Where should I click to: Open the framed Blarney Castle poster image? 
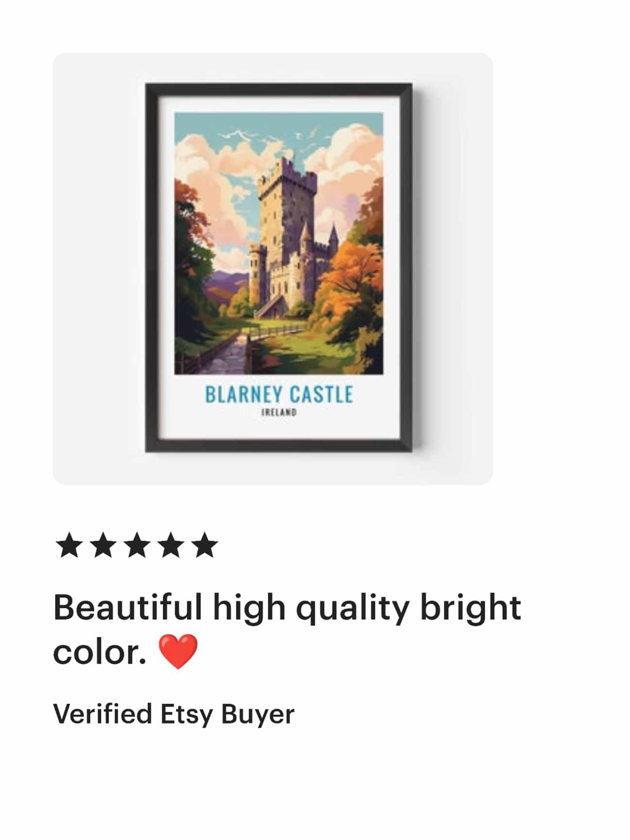click(279, 268)
